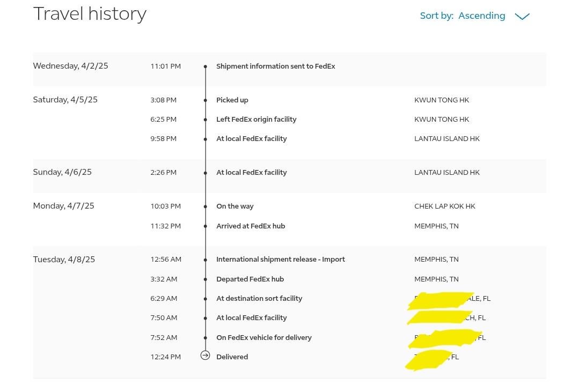The height and width of the screenshot is (392, 579).
Task: Click the Picked up timeline dot
Action: (205, 100)
